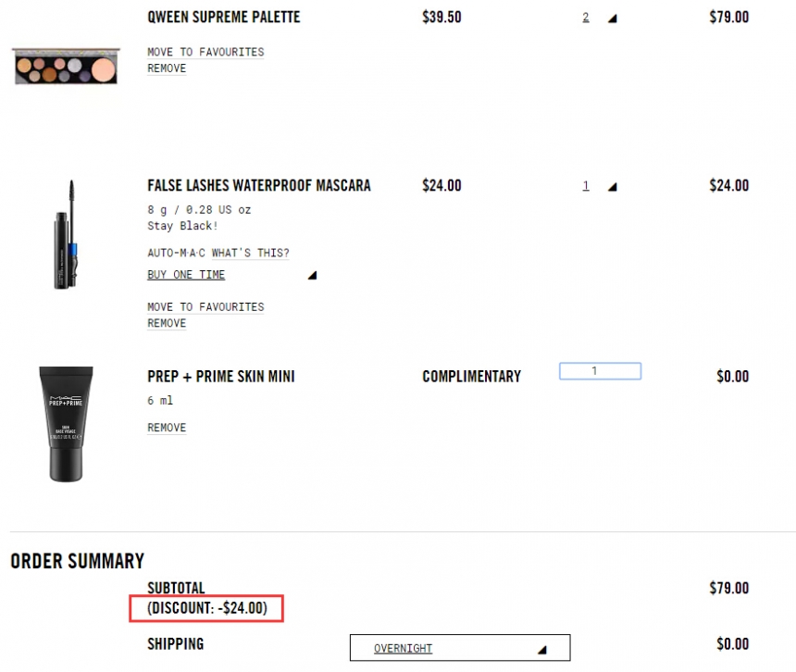Open the False Lashes Waterproof Mascara details

pyautogui.click(x=258, y=185)
